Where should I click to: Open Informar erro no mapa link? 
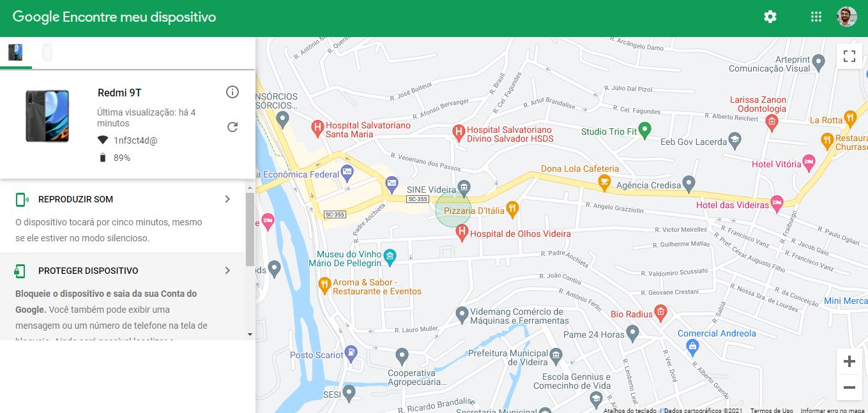pos(832,410)
